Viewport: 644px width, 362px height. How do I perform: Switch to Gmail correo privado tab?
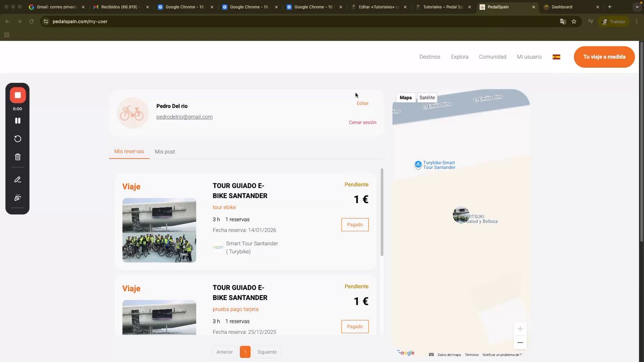55,7
